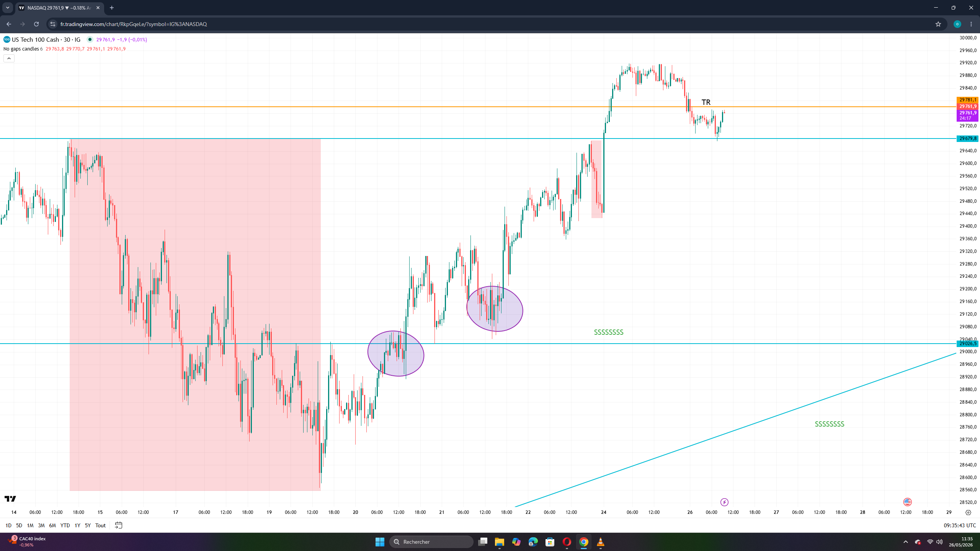Set 1M time range
The image size is (980, 551).
[x=30, y=525]
